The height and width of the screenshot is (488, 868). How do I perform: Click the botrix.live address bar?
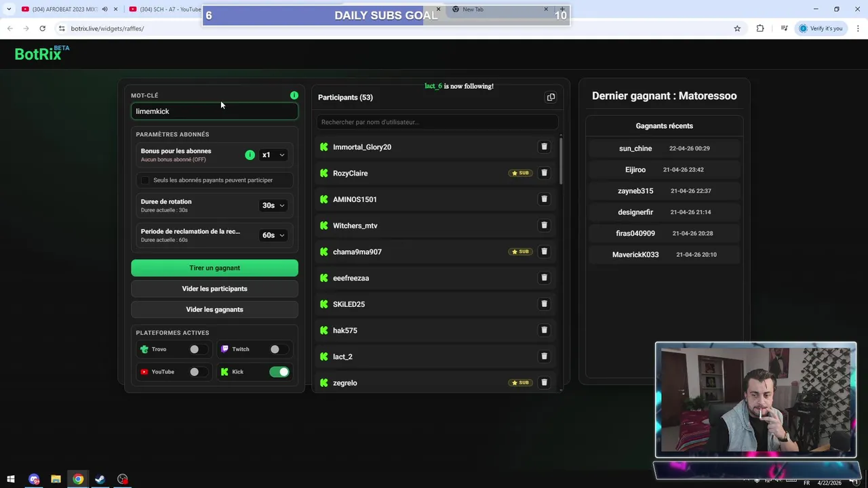point(393,28)
